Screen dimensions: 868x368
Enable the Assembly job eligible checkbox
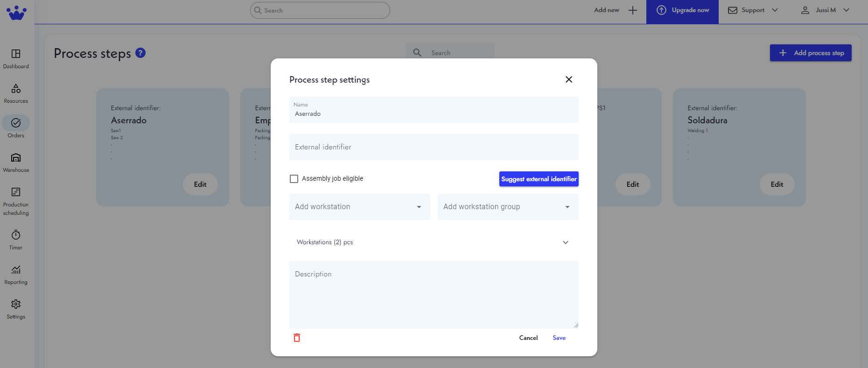[x=294, y=179]
